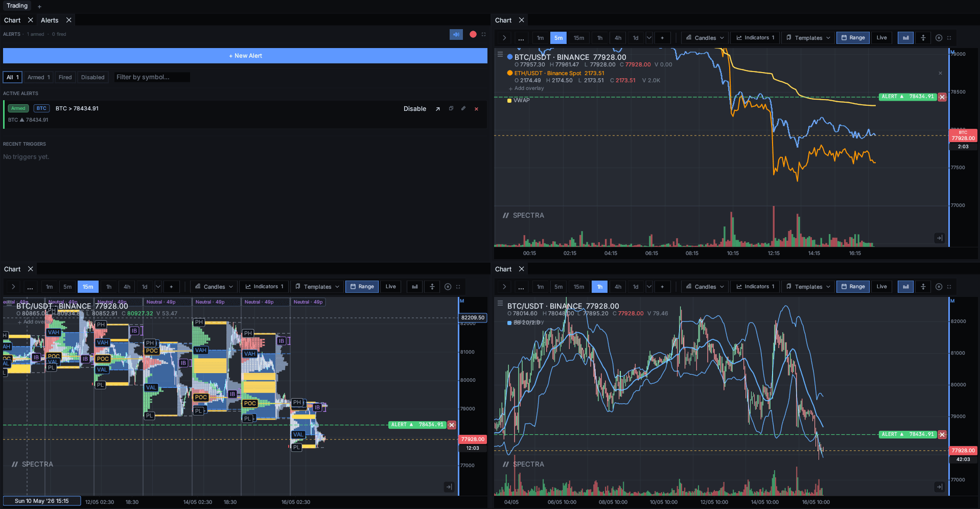Click vertical auto-scale icon in top-right chart toolbar
The image size is (980, 509).
pos(923,38)
